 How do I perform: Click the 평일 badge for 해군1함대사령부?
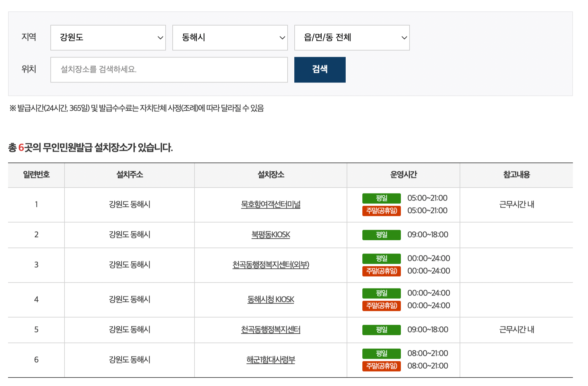coord(381,354)
